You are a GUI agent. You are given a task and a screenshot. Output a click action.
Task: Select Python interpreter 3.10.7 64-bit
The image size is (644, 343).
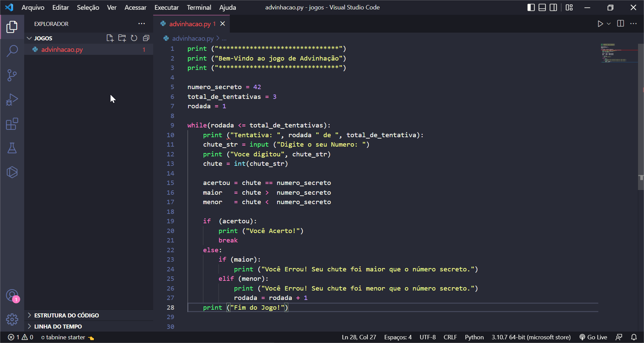[x=531, y=337]
